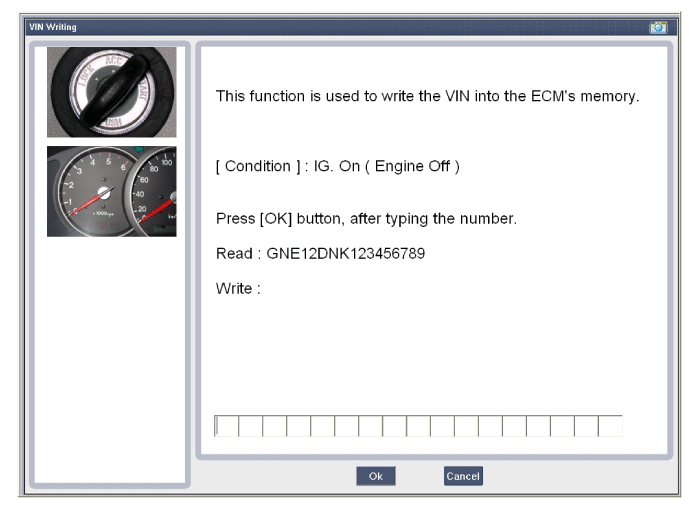Click the seventeenth and last VIN character box
The image size is (700, 509).
(x=610, y=426)
